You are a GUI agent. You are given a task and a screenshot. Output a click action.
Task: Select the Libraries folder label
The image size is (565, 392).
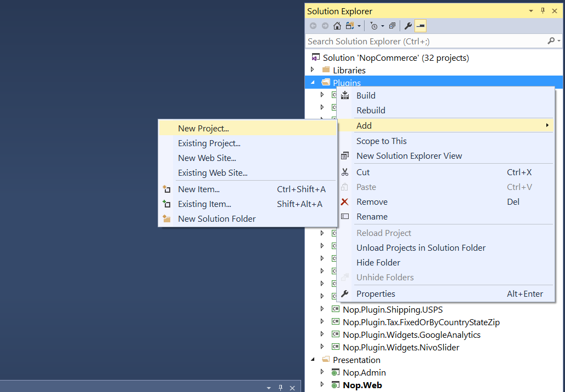[x=349, y=70]
